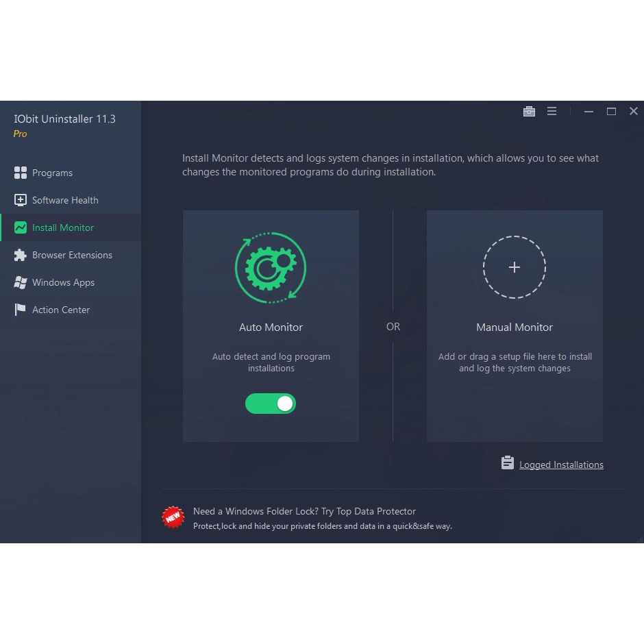Click the green Auto Monitor gear icon
The width and height of the screenshot is (644, 644).
coord(271,268)
